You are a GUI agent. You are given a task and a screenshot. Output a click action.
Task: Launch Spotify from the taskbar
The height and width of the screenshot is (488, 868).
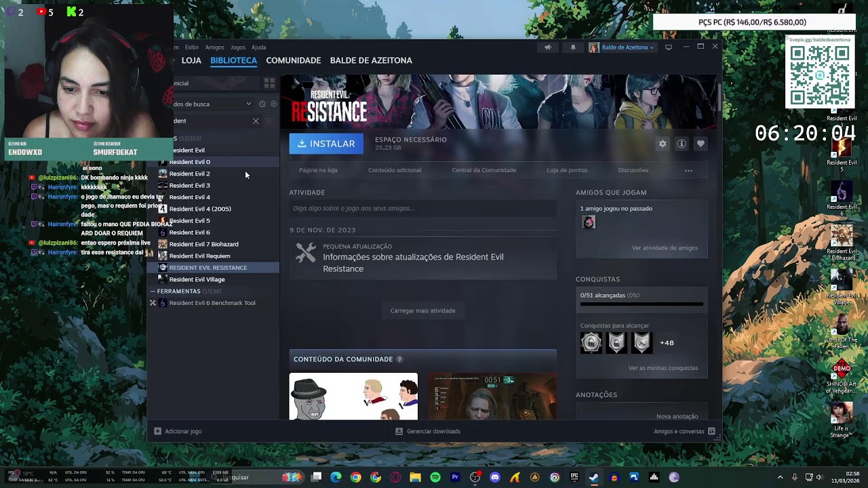[x=435, y=477]
